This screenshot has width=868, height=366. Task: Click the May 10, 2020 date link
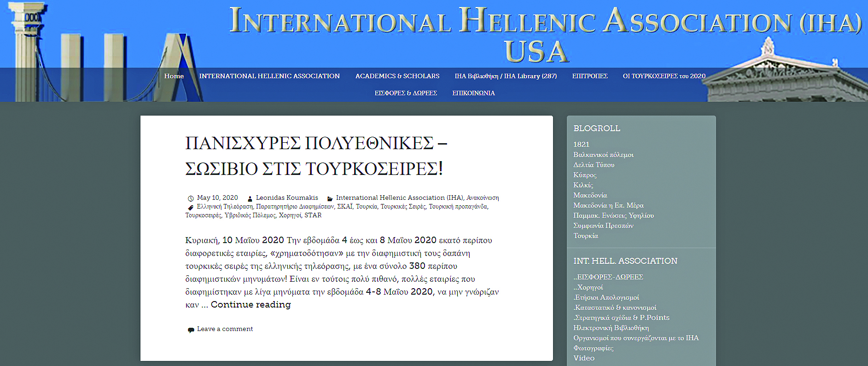coord(217,198)
